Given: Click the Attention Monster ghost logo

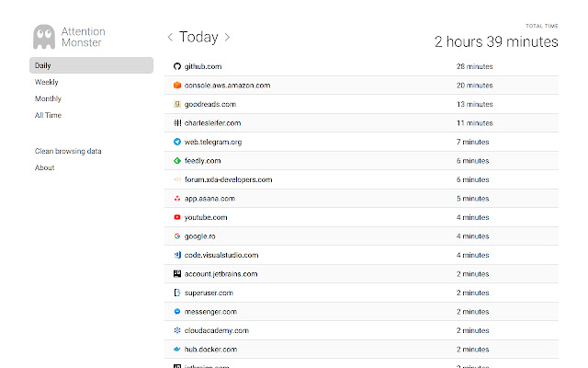Looking at the screenshot, I should [x=44, y=37].
